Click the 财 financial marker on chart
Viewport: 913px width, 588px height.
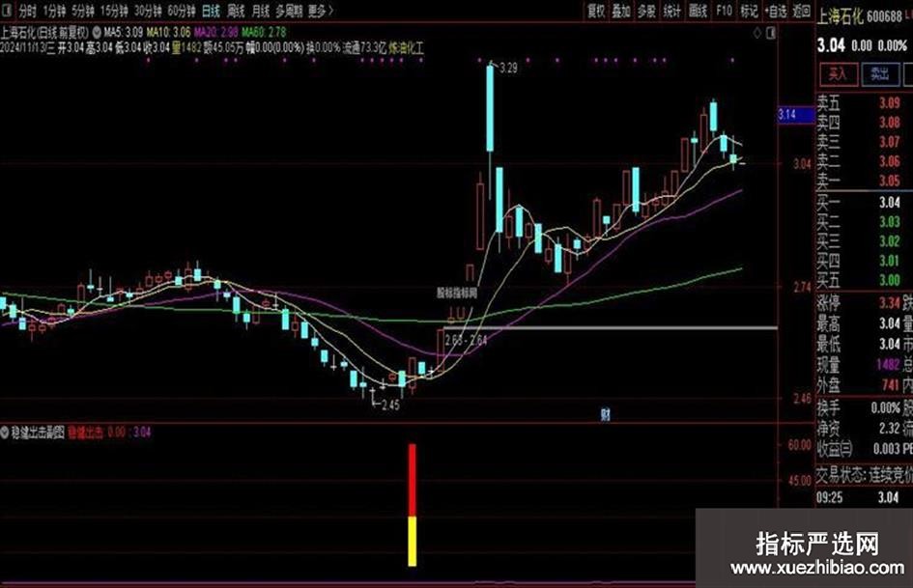pos(606,414)
